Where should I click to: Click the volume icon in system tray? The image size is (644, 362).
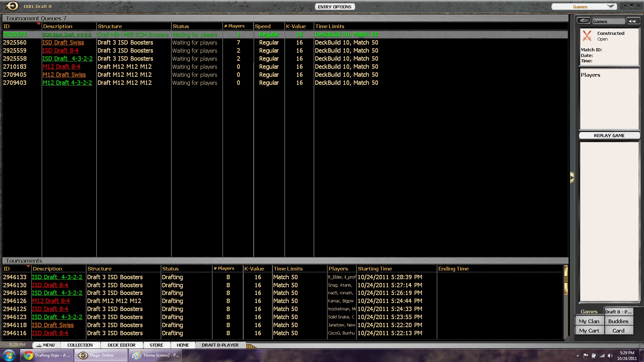pos(610,356)
